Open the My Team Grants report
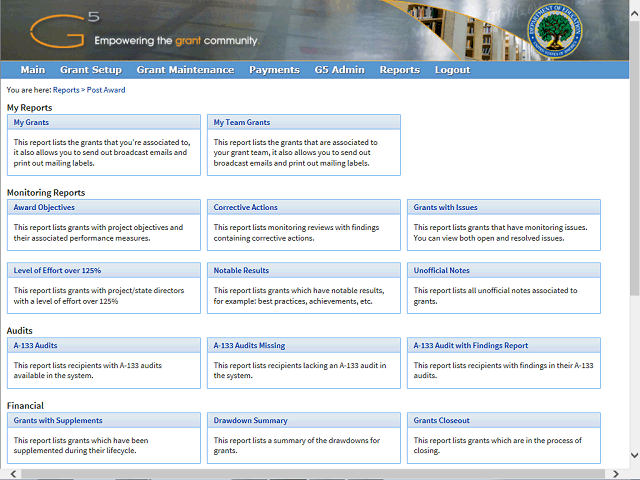 [242, 122]
